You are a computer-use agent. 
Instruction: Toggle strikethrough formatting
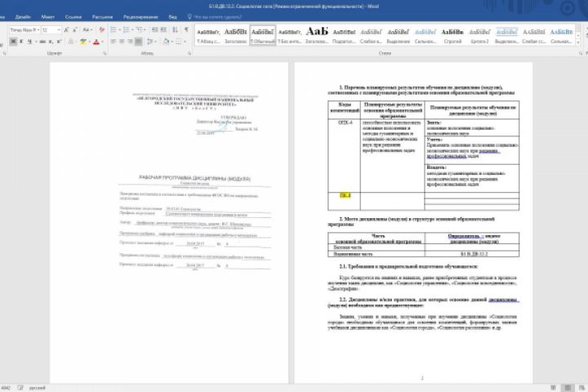click(x=42, y=42)
